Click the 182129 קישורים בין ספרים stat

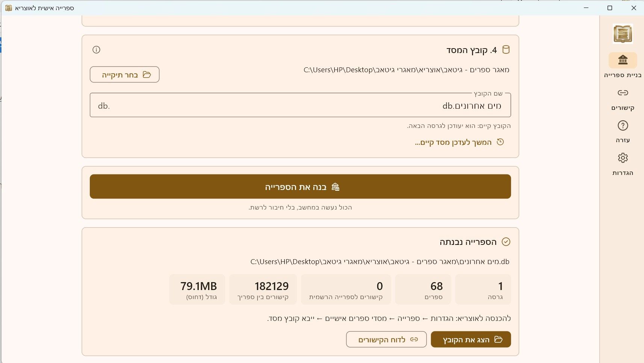click(x=263, y=289)
